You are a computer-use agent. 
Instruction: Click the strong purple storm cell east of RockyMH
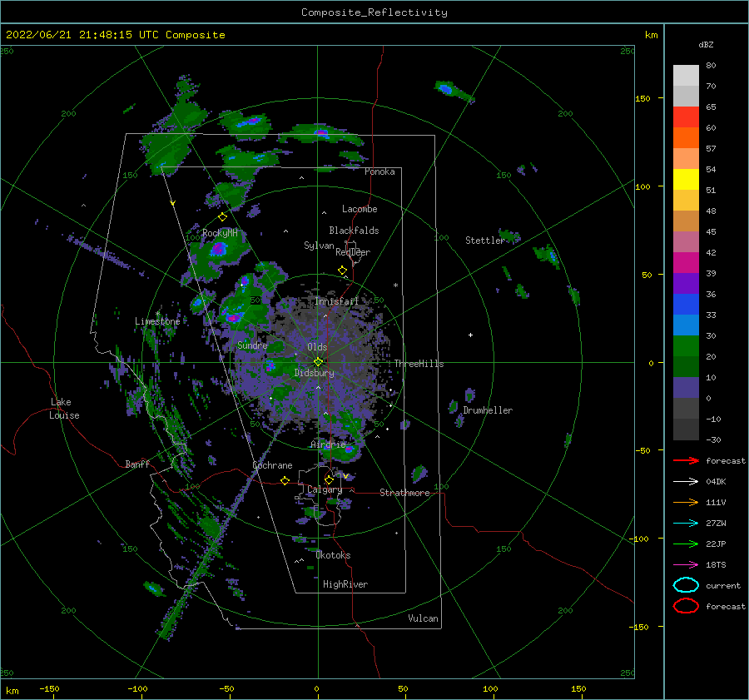[x=219, y=249]
